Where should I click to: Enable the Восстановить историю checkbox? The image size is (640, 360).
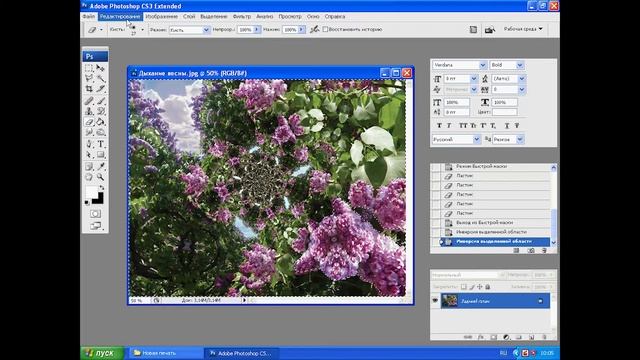pyautogui.click(x=325, y=29)
